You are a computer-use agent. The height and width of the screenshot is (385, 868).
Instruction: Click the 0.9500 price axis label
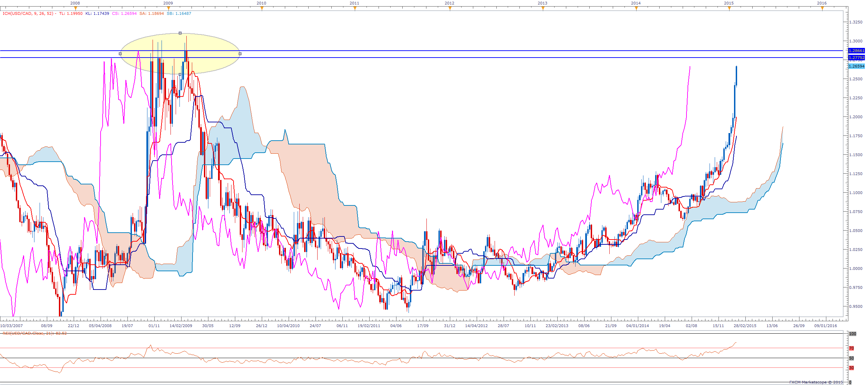(x=856, y=306)
